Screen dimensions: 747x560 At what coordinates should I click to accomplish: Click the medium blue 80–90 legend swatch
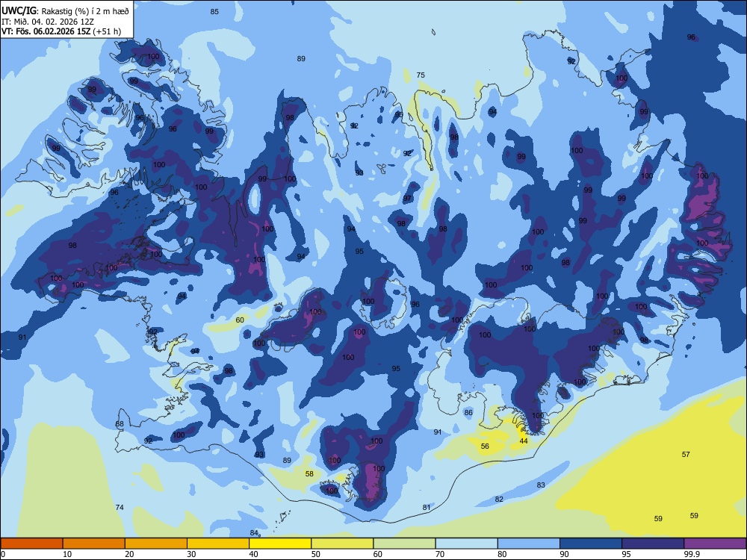click(529, 544)
